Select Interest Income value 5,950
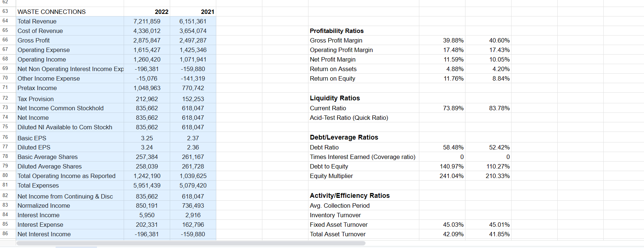644x248 pixels. pos(147,215)
